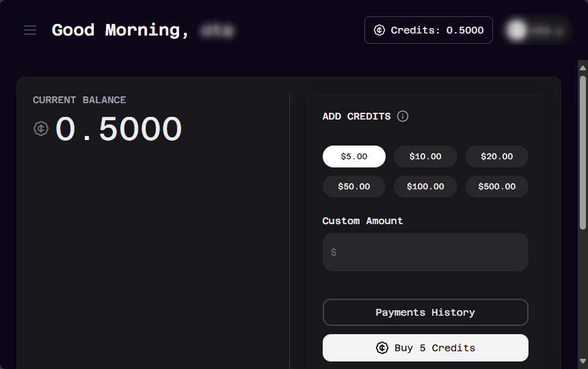Click the Credits: 0.5000 header badge
This screenshot has height=369, width=588.
tap(429, 30)
